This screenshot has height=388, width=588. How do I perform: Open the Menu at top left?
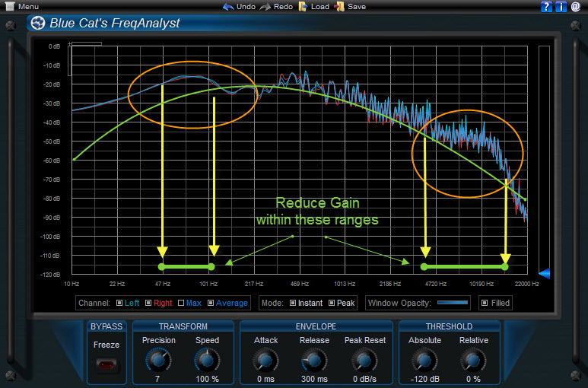[22, 6]
